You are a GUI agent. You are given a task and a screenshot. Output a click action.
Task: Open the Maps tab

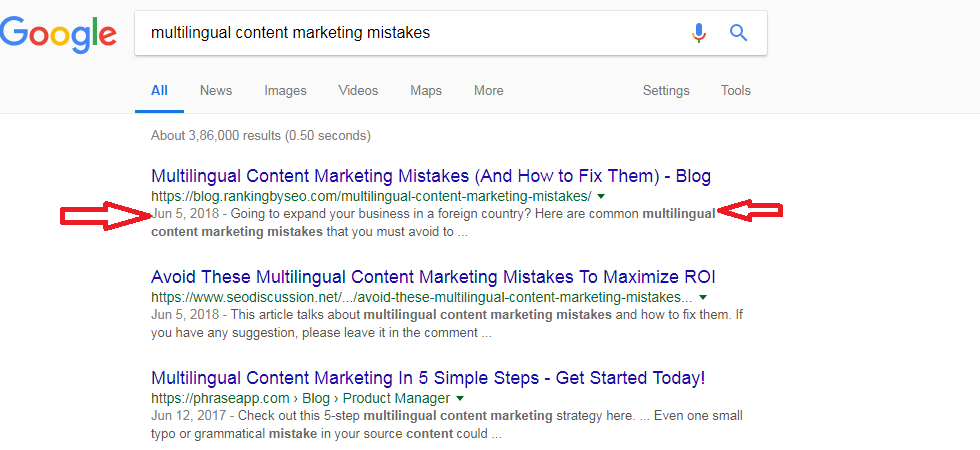(426, 91)
